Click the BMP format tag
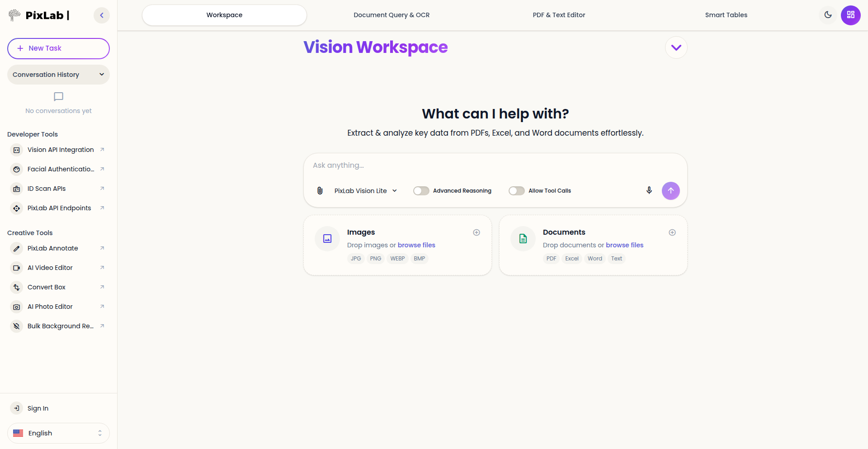This screenshot has width=868, height=449. pyautogui.click(x=419, y=259)
